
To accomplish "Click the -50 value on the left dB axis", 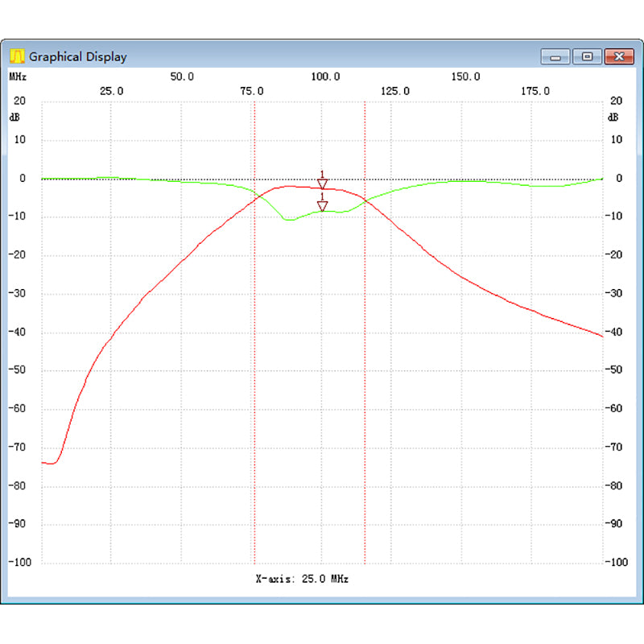I will [17, 370].
